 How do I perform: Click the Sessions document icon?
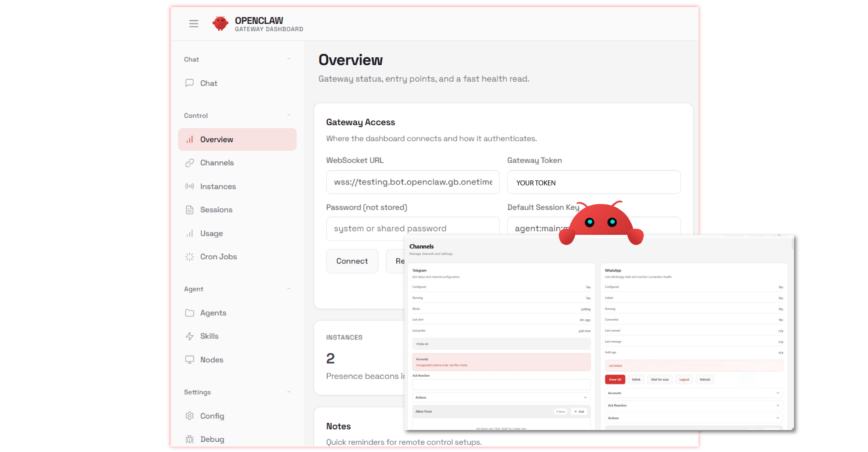coord(190,210)
